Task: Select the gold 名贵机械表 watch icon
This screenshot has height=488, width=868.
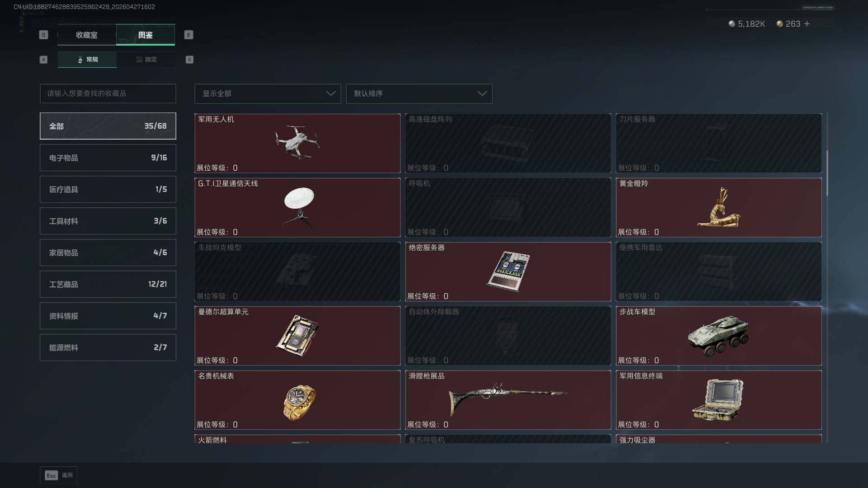Action: coord(299,402)
